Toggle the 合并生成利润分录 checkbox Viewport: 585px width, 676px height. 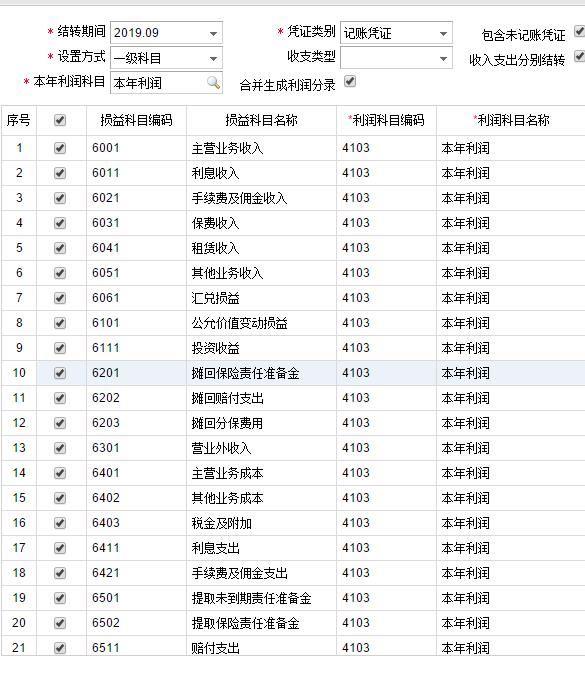[350, 81]
